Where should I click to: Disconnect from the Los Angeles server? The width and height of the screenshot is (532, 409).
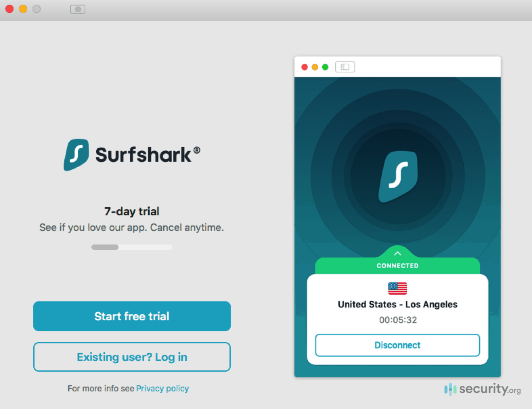(398, 345)
